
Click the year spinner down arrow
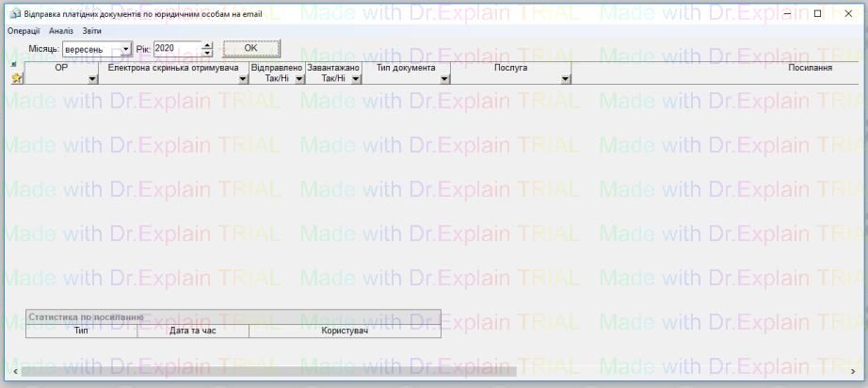tap(207, 52)
